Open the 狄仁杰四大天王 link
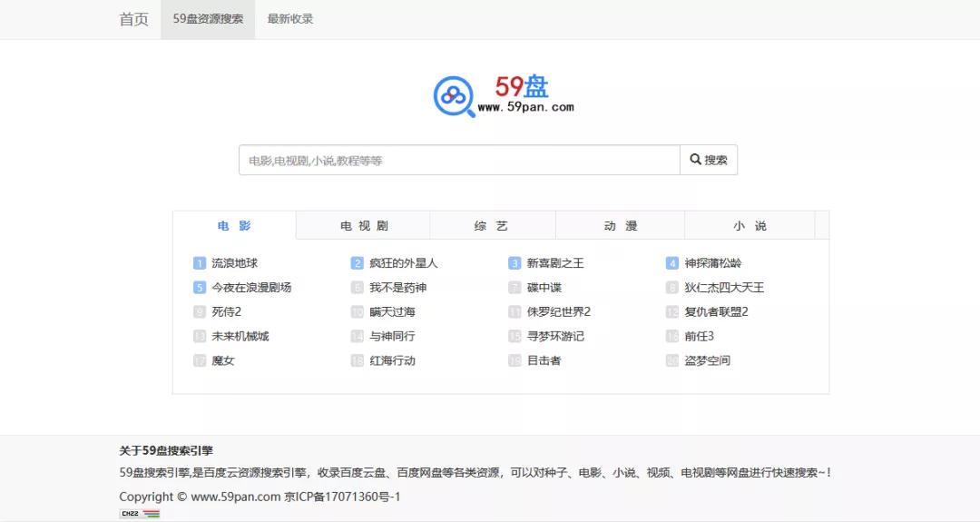The height and width of the screenshot is (522, 980). coord(724,288)
